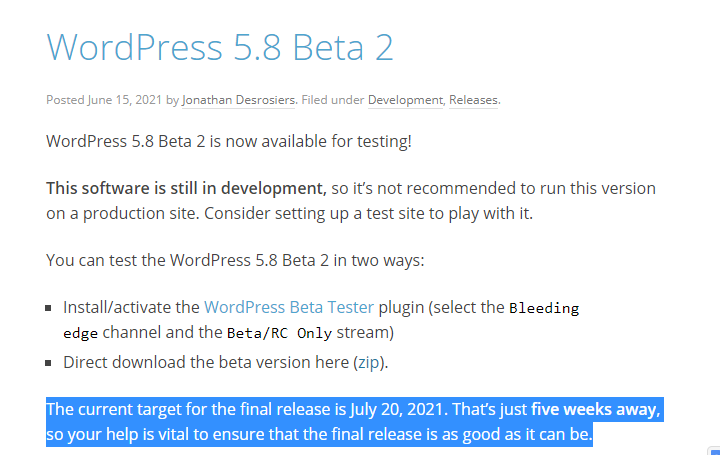Click the bold 'five weeks away' text
The width and height of the screenshot is (720, 455).
tap(595, 410)
